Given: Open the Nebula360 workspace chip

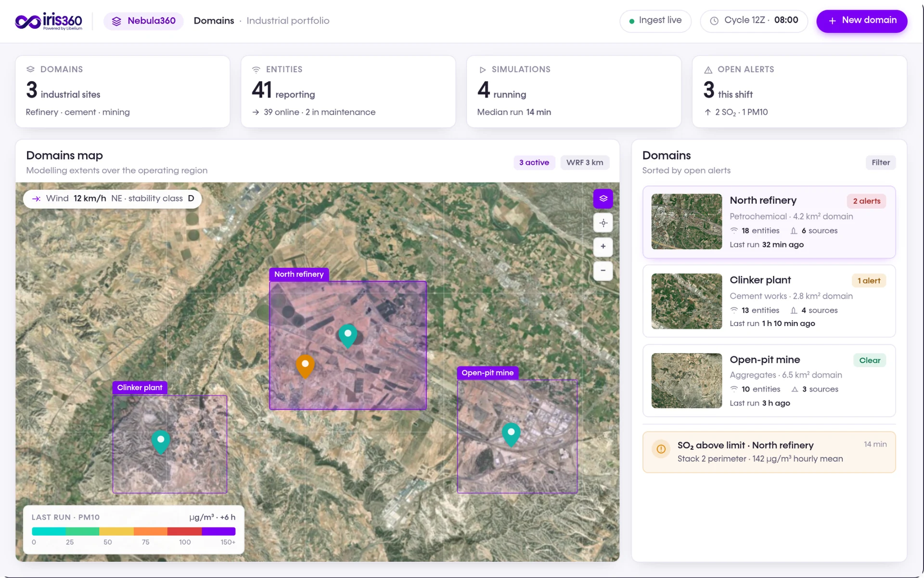Looking at the screenshot, I should (143, 21).
